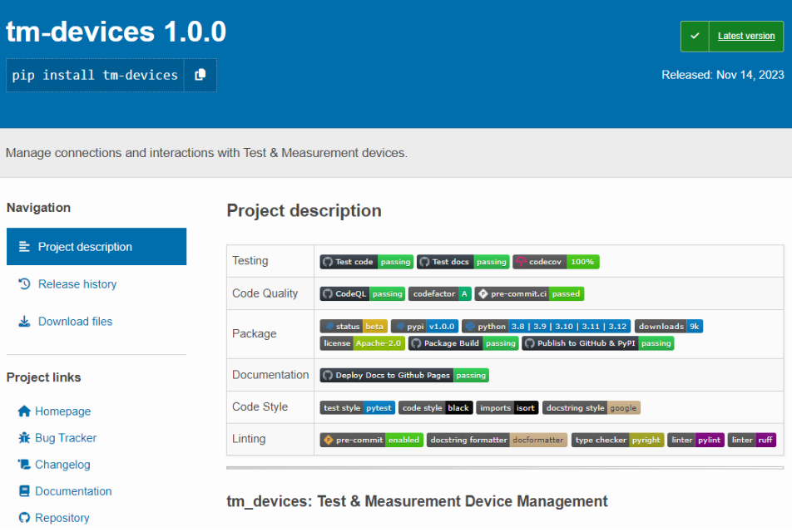792x532 pixels.
Task: Open the Publish to GitHub & PyPI badge
Action: click(598, 344)
